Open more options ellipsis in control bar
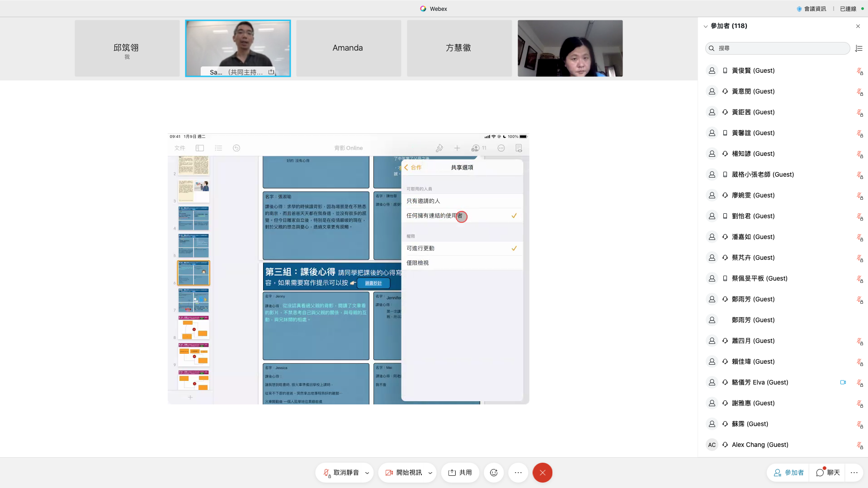 [518, 473]
